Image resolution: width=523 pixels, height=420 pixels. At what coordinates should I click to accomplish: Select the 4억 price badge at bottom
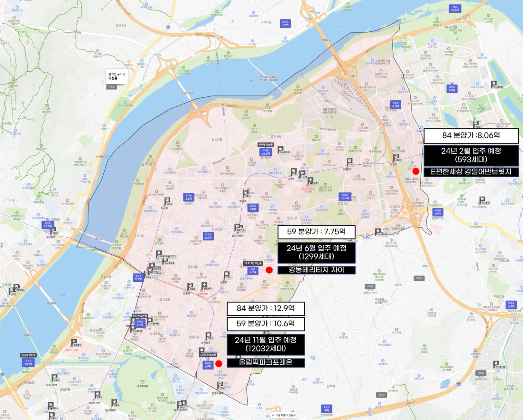point(326,409)
